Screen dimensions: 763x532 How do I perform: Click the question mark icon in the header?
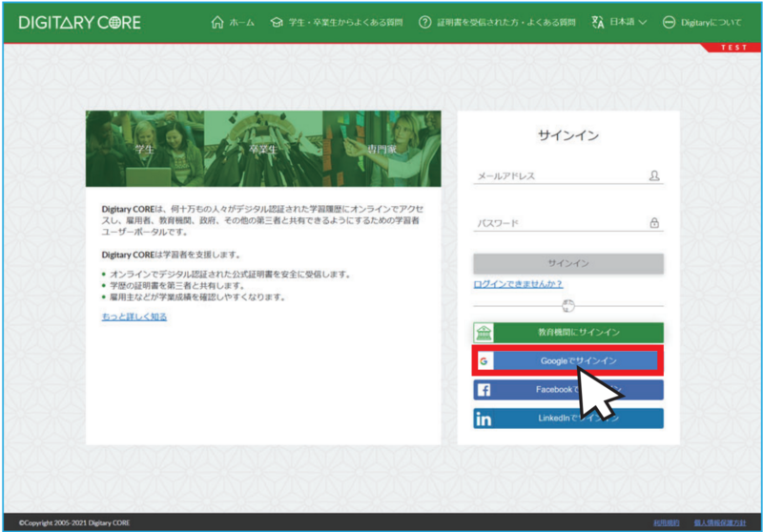click(424, 22)
